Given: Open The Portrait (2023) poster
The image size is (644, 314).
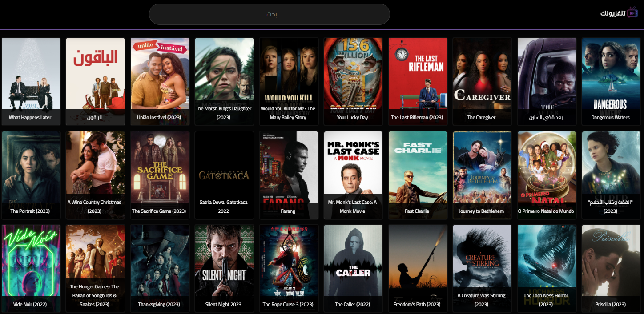Looking at the screenshot, I should pyautogui.click(x=31, y=175).
